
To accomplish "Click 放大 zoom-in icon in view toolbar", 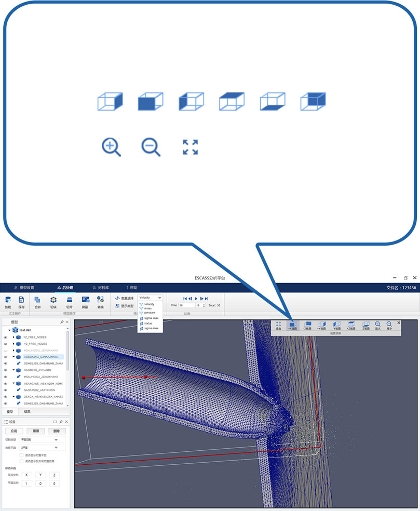I will click(377, 325).
